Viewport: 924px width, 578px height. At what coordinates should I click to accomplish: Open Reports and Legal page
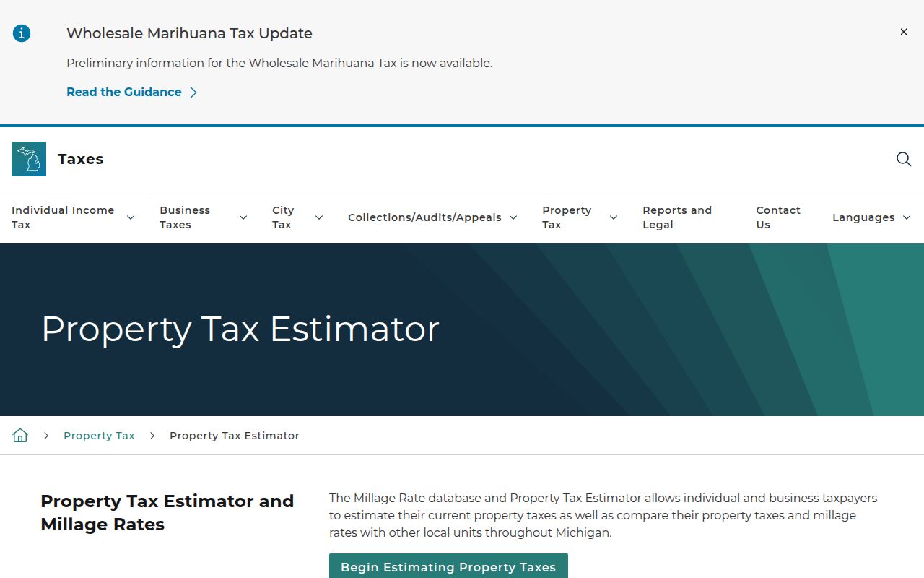(677, 217)
